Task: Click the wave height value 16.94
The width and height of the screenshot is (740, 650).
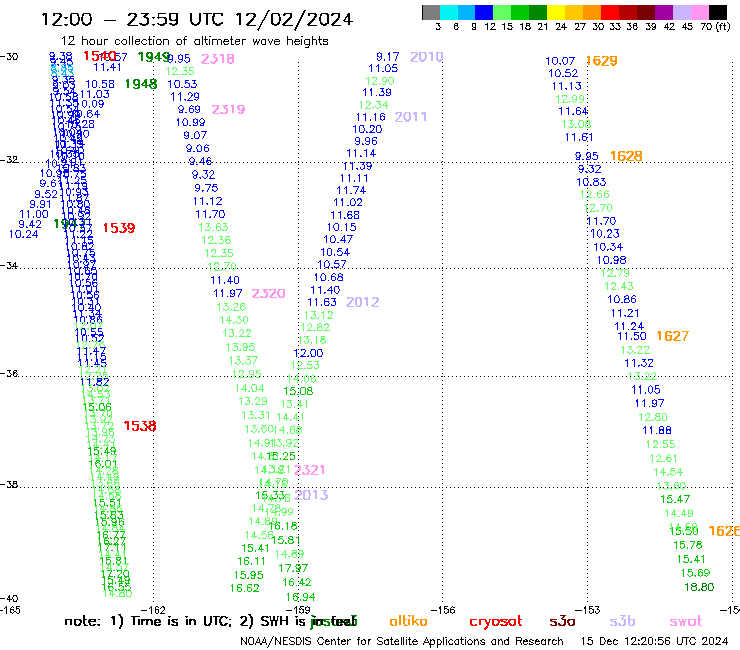Action: click(x=300, y=597)
